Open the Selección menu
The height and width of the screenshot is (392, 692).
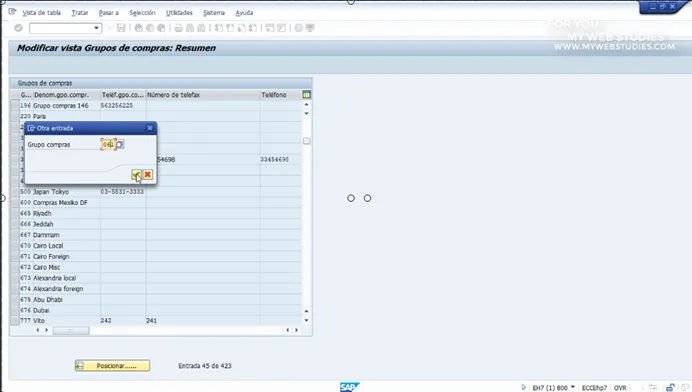pos(142,13)
